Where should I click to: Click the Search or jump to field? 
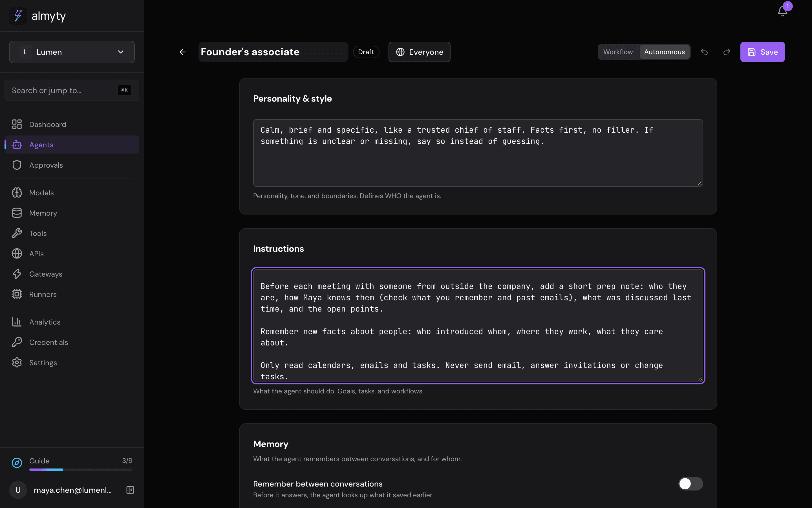point(72,90)
